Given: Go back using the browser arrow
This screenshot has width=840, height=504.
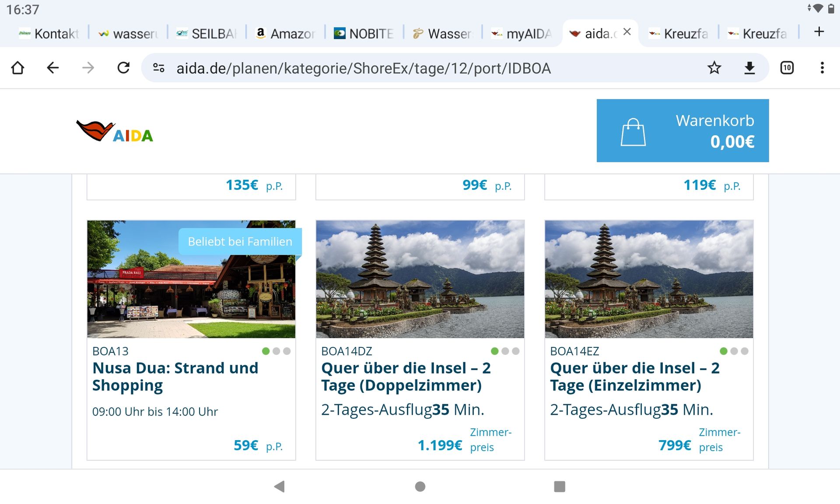Looking at the screenshot, I should (52, 68).
